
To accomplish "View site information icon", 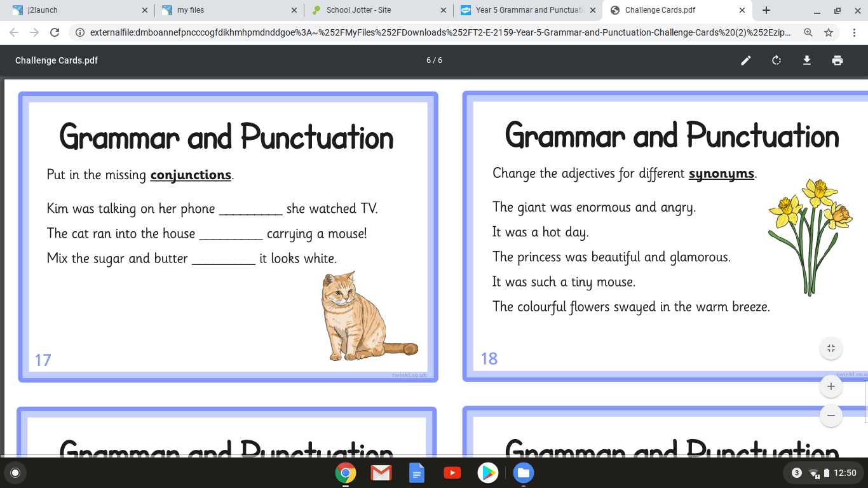I will pos(80,32).
